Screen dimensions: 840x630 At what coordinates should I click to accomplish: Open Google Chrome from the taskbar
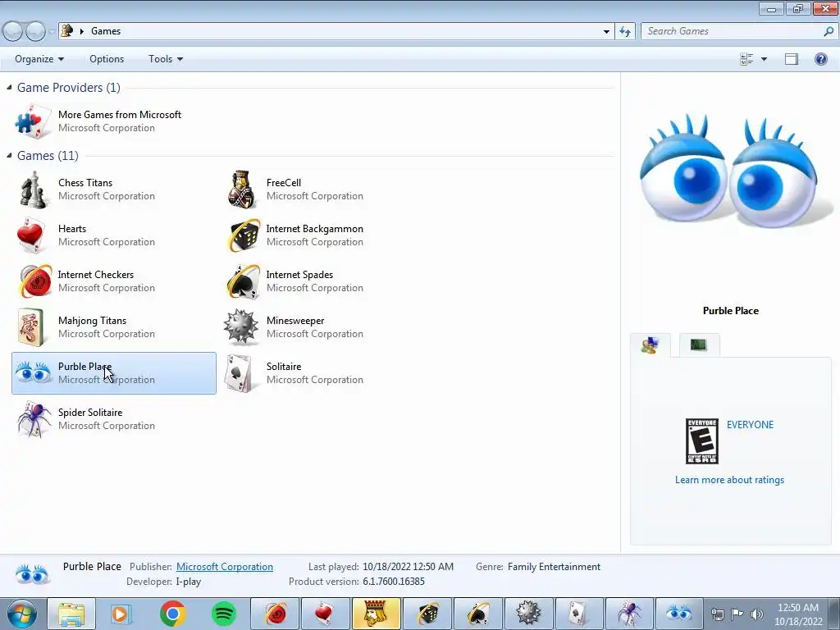coord(172,614)
